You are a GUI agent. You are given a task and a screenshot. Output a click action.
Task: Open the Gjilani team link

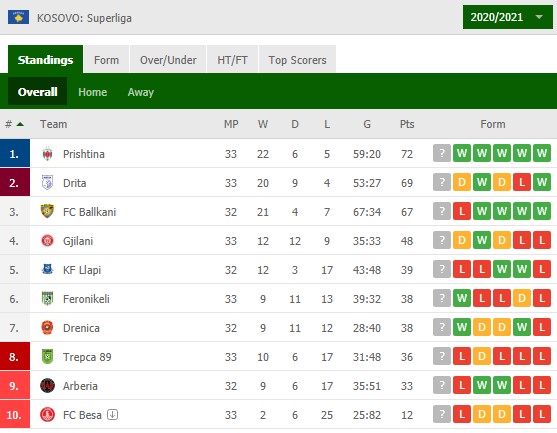coord(78,241)
